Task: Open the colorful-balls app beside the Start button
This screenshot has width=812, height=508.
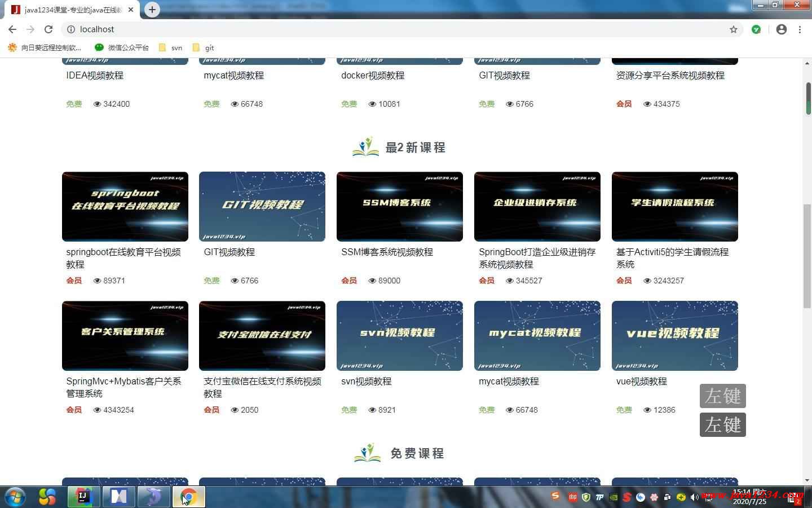Action: pyautogui.click(x=47, y=497)
